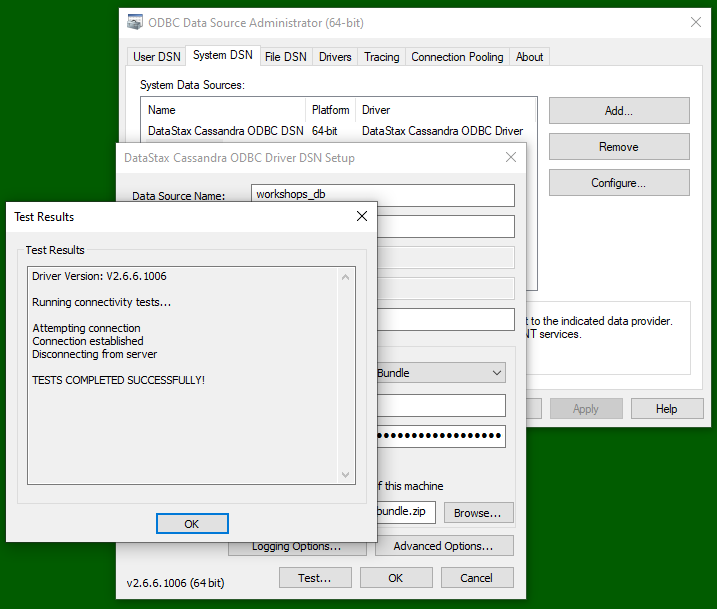
Task: Click the Test Results scroll down arrow
Action: tap(346, 475)
